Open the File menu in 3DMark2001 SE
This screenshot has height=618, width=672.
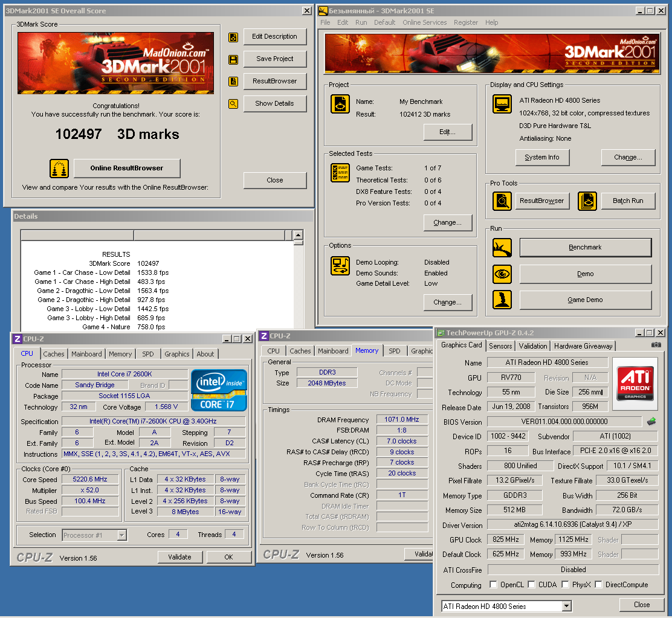coord(325,22)
